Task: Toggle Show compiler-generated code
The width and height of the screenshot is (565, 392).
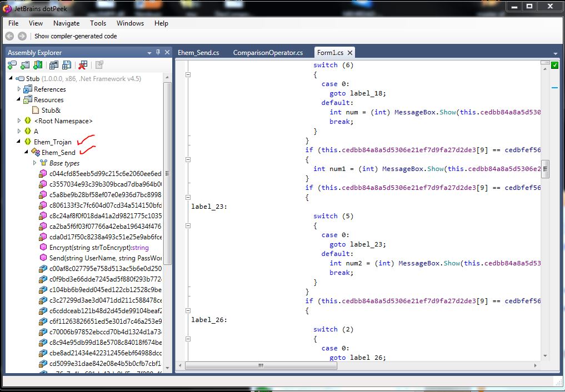Action: coord(76,36)
